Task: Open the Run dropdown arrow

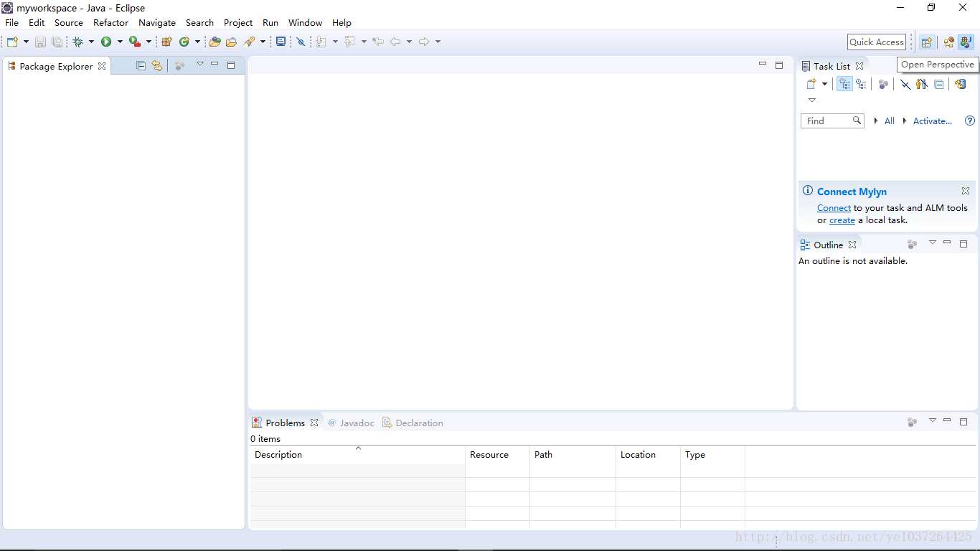Action: (120, 42)
